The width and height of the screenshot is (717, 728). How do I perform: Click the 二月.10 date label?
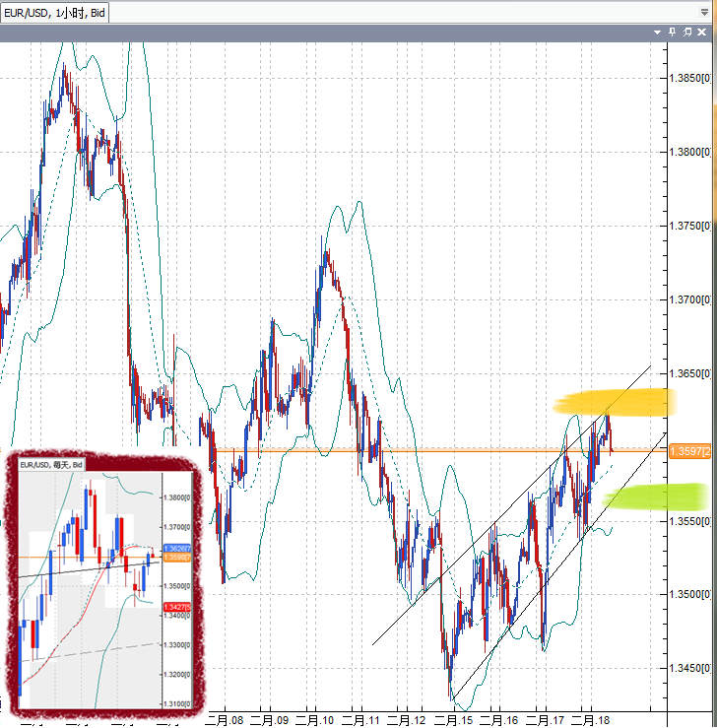coord(315,720)
